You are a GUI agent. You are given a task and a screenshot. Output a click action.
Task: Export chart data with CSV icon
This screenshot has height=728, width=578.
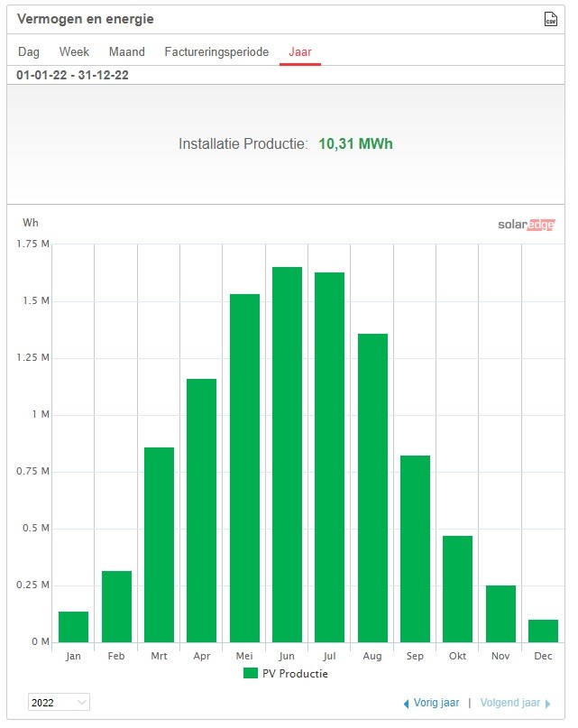pyautogui.click(x=551, y=19)
